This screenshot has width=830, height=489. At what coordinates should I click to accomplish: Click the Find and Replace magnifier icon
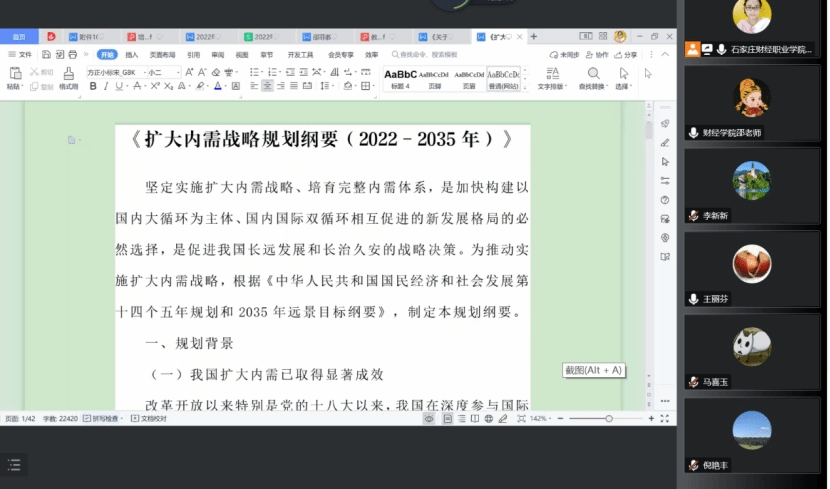pyautogui.click(x=593, y=73)
